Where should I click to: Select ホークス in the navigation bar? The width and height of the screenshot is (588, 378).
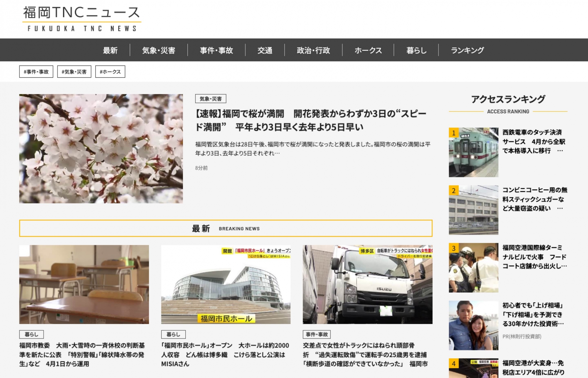coord(368,50)
